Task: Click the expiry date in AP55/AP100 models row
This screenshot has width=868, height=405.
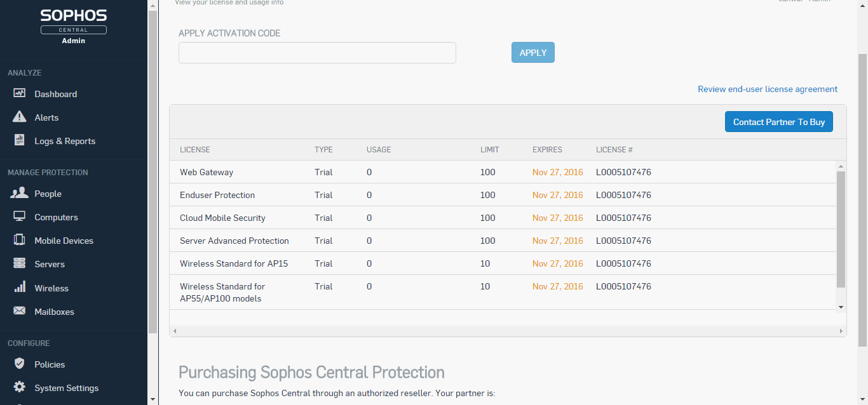Action: coord(558,286)
